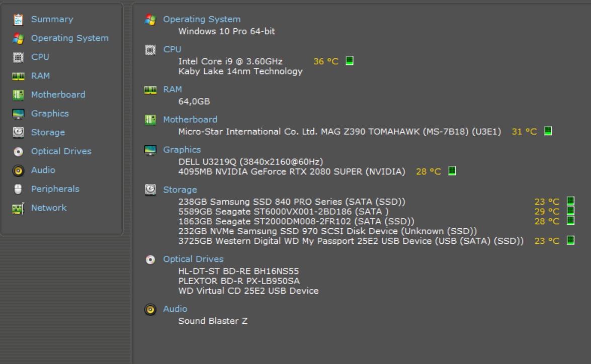Click the speaker icon beside Audio heading
591x364 pixels.
(x=150, y=309)
